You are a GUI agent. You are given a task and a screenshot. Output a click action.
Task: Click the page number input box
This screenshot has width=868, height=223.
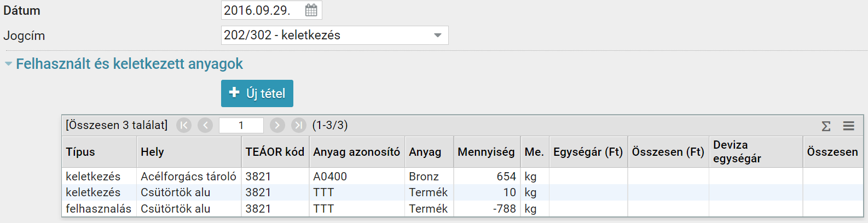pyautogui.click(x=241, y=126)
